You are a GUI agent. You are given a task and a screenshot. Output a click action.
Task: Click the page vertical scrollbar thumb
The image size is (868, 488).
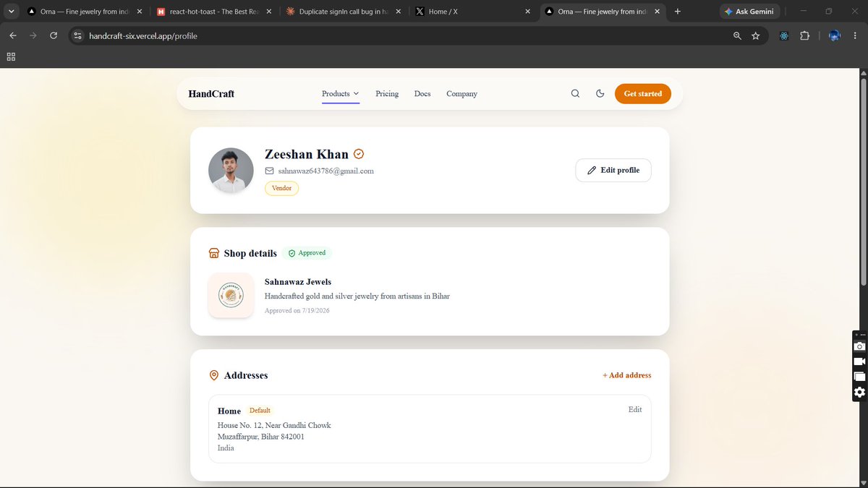click(863, 181)
